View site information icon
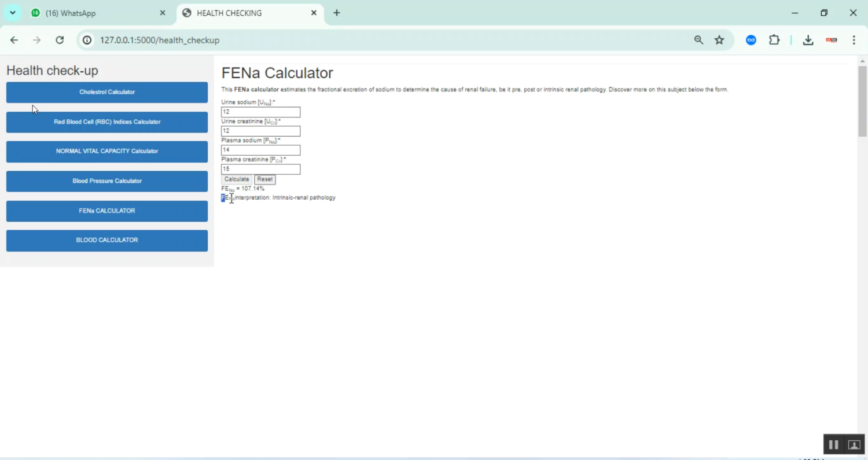 pyautogui.click(x=87, y=40)
